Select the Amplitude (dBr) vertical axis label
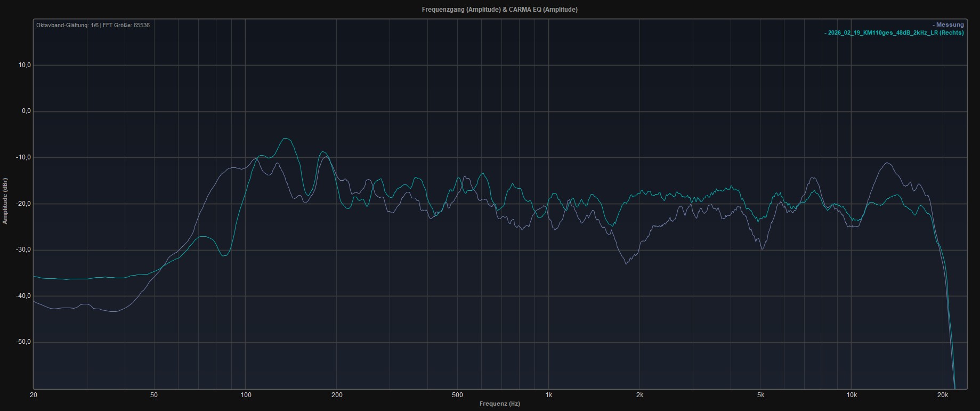The image size is (980, 411). tap(5, 201)
